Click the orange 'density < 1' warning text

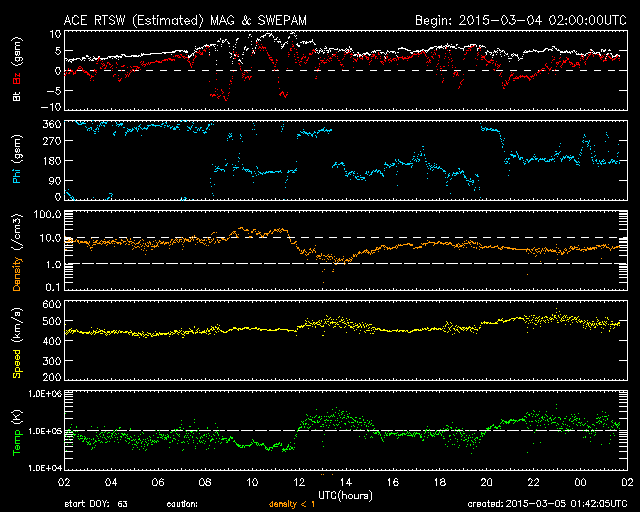(x=292, y=504)
